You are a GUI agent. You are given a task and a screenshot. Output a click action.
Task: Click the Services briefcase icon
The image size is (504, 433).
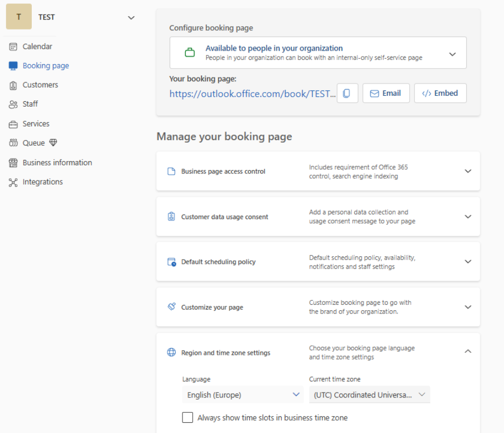click(x=13, y=124)
